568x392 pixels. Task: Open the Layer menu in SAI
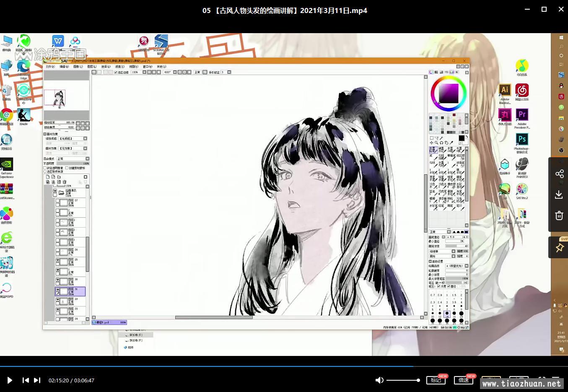point(92,67)
